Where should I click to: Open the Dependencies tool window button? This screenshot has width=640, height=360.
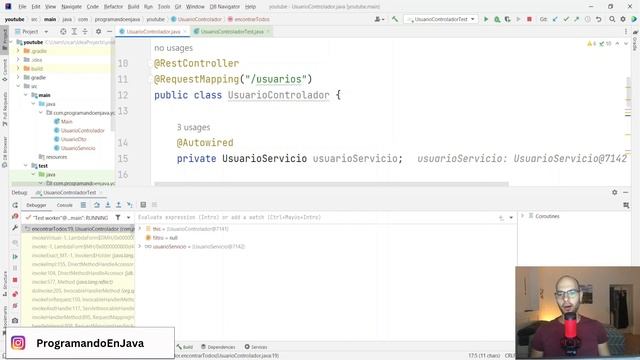[218, 347]
